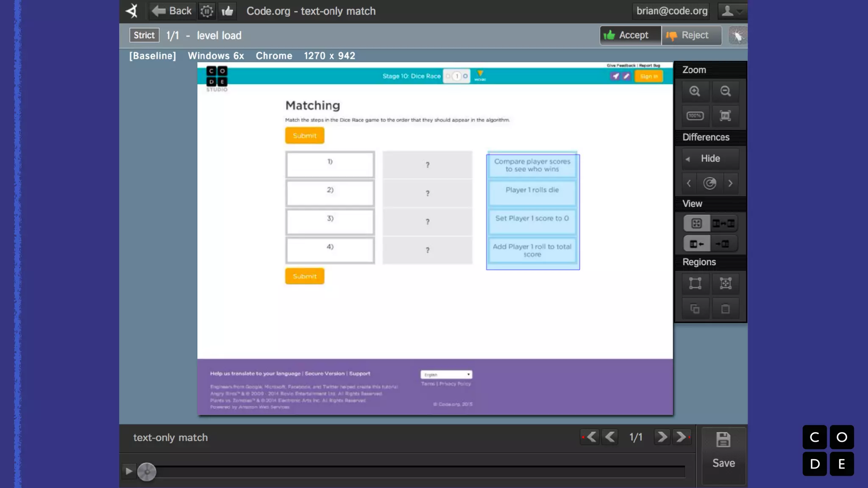
Task: Accept the test step
Action: pos(630,35)
